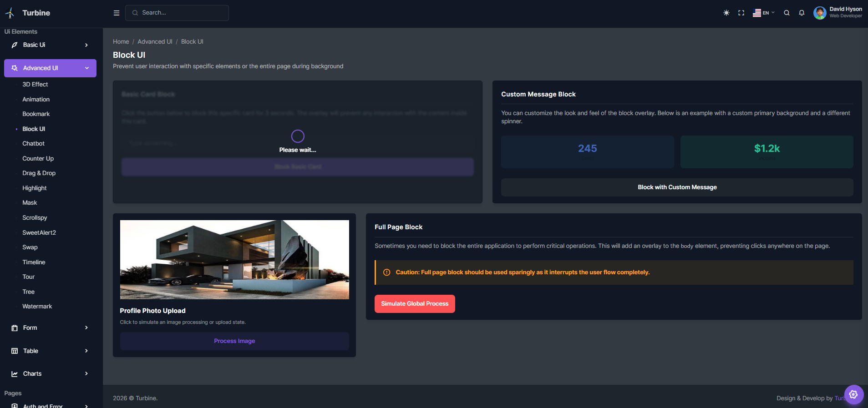Navigate to Counter Up
868x408 pixels.
tap(38, 159)
